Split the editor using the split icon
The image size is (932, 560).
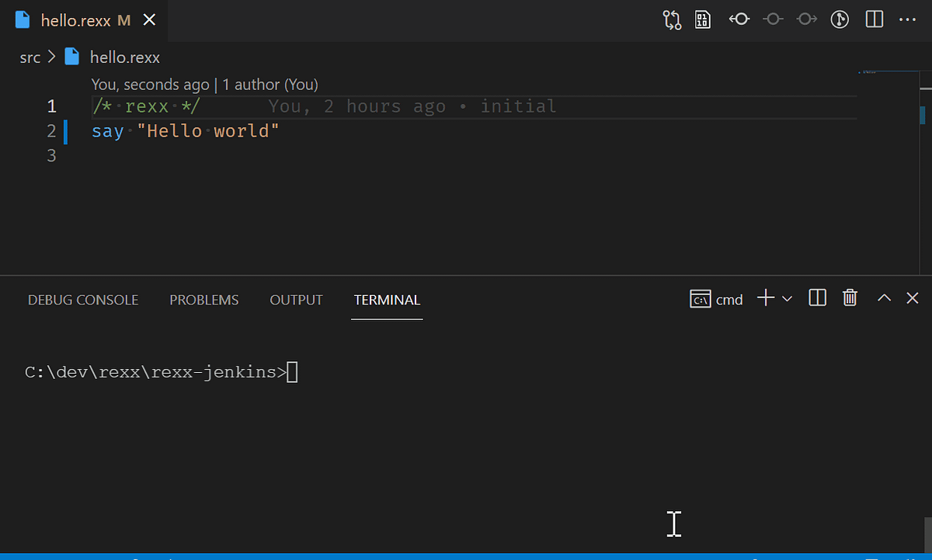pyautogui.click(x=874, y=19)
